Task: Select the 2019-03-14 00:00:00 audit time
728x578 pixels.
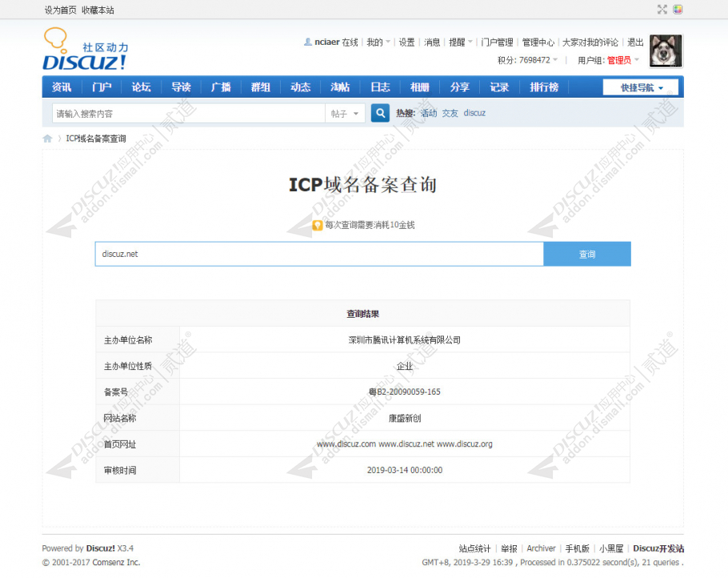Action: [404, 470]
